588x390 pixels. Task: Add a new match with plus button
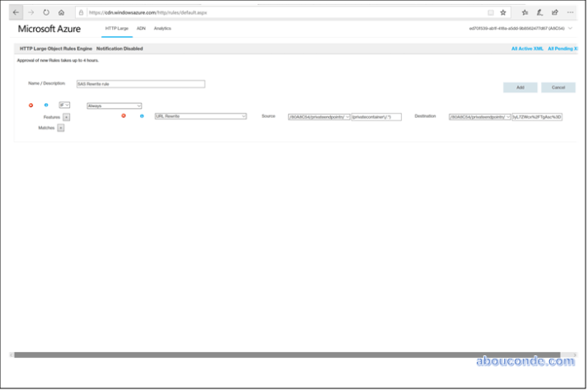(x=61, y=128)
